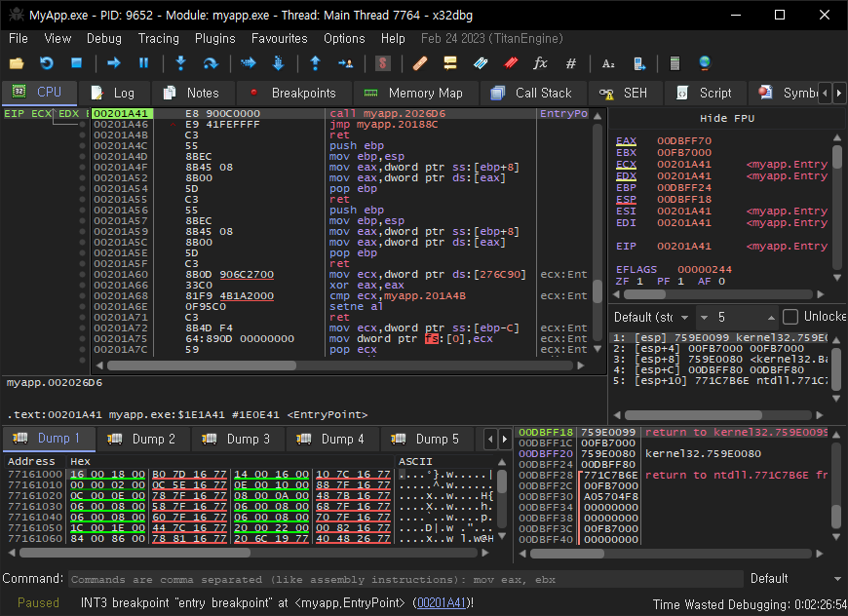Restart the debuggee with the restart icon
Viewport: 848px width, 616px height.
click(46, 63)
